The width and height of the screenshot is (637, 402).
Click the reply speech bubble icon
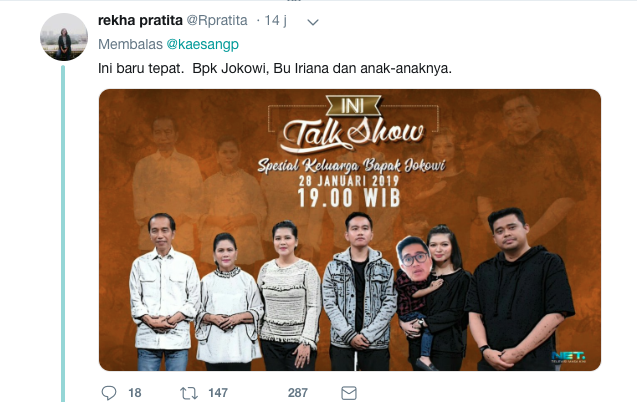coord(108,393)
